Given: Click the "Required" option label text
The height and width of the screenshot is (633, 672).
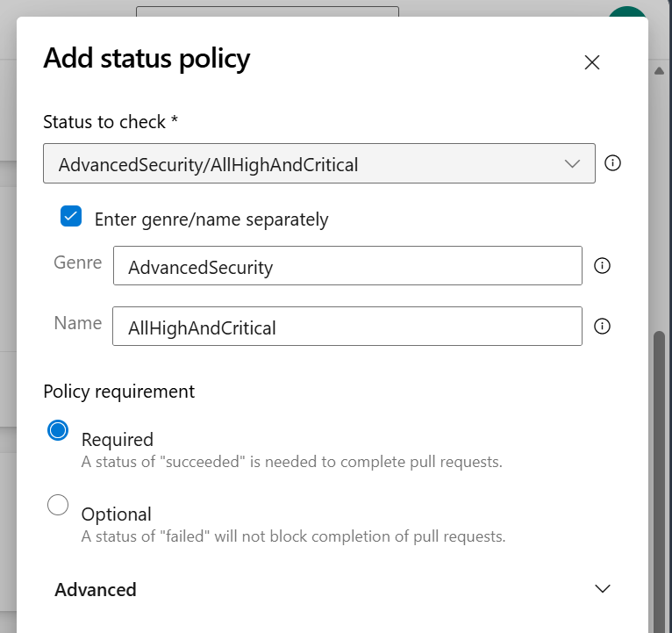Looking at the screenshot, I should [x=118, y=440].
